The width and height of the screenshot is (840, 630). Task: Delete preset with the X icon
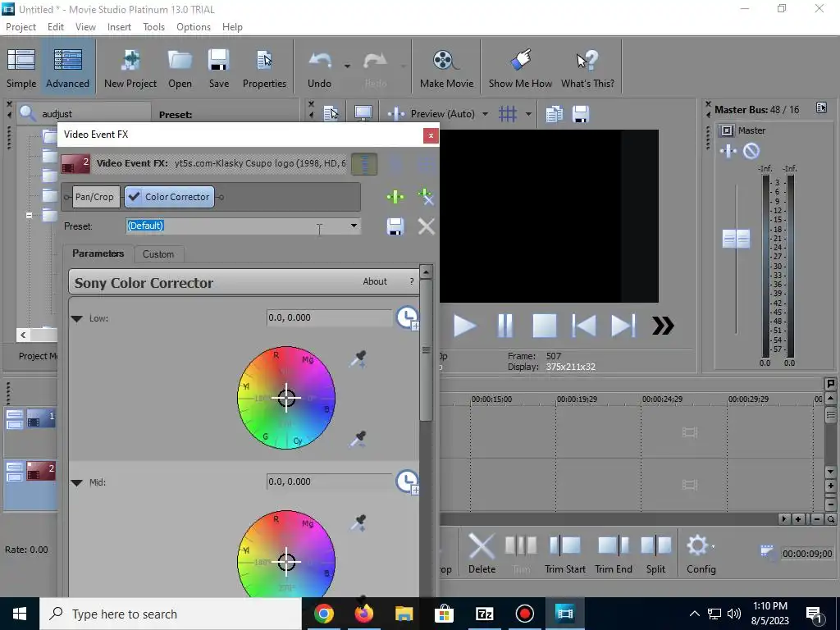(427, 226)
